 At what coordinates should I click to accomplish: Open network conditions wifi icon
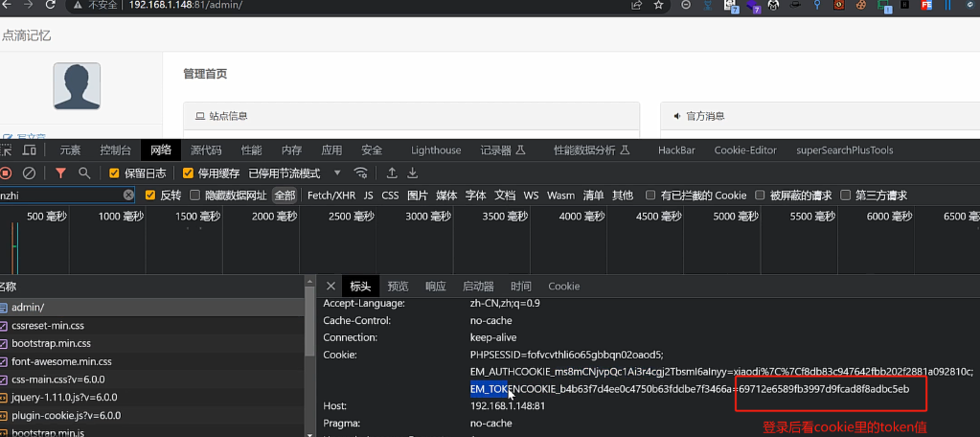(361, 173)
